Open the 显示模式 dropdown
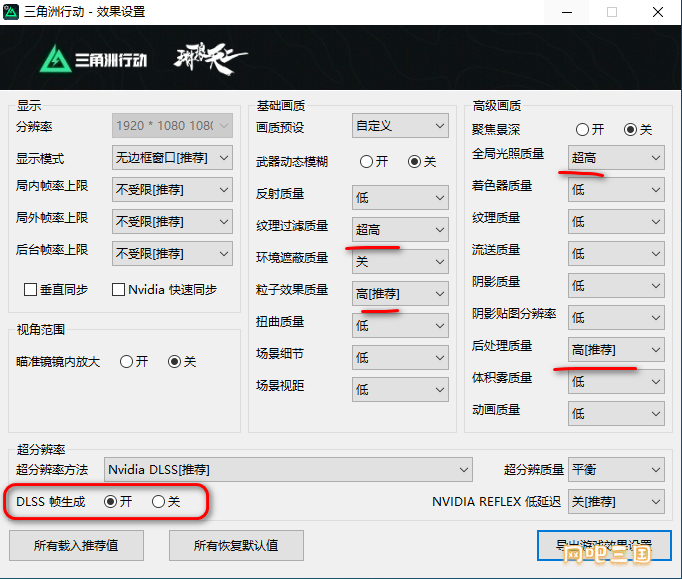Image resolution: width=682 pixels, height=579 pixels. [172, 157]
